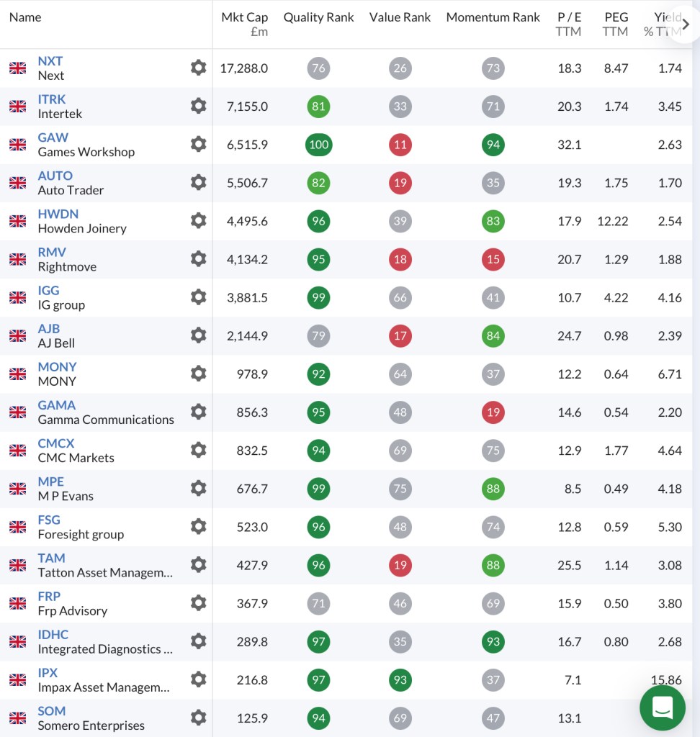The height and width of the screenshot is (737, 700).
Task: Click the gear icon next to AJ Bell
Action: [x=198, y=335]
